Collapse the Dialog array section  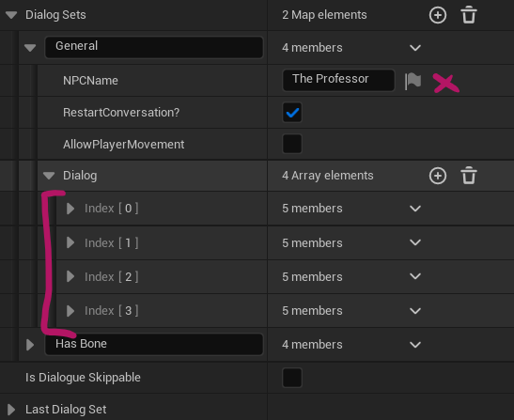click(x=49, y=176)
